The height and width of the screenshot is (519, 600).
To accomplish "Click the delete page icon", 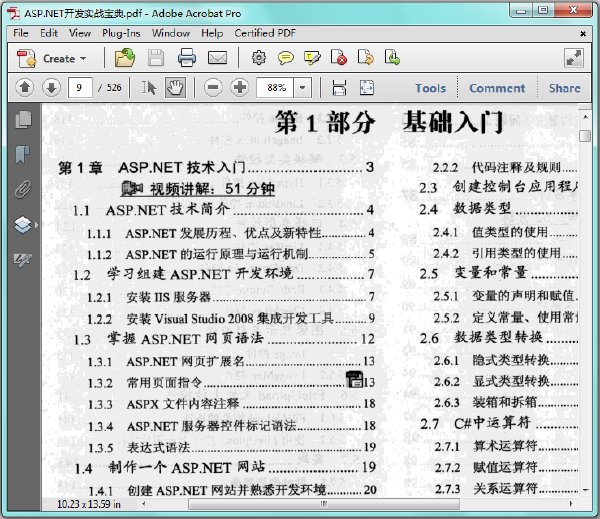I will (x=339, y=58).
